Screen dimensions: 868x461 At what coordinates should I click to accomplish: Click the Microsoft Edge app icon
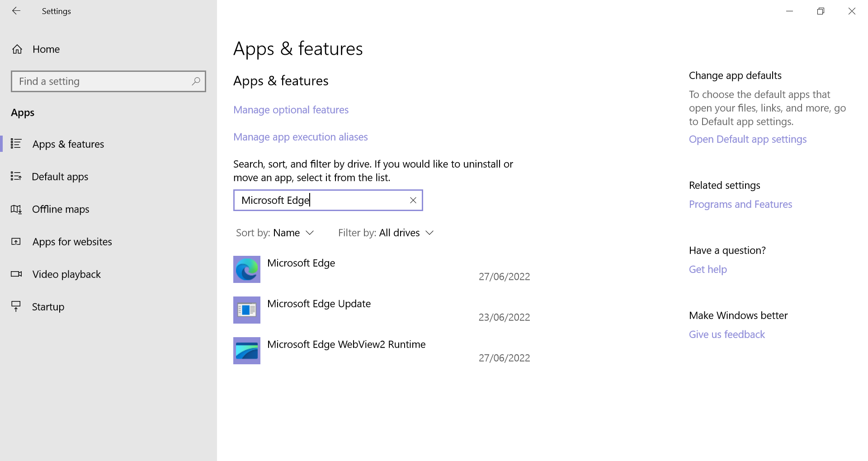click(x=247, y=269)
